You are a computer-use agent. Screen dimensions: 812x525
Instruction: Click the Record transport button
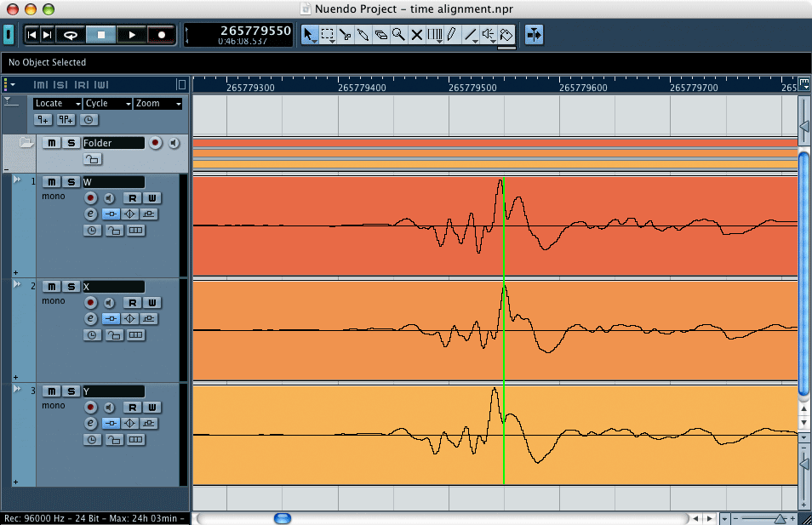coord(162,35)
